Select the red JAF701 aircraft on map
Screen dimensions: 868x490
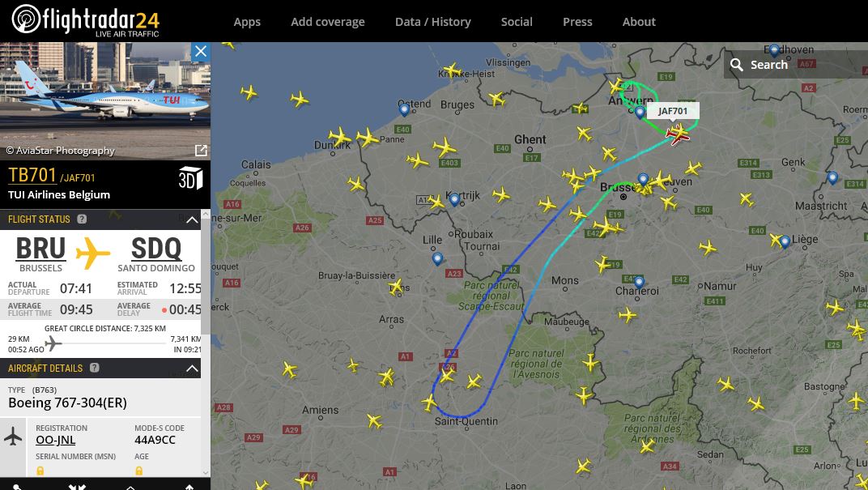pyautogui.click(x=679, y=134)
